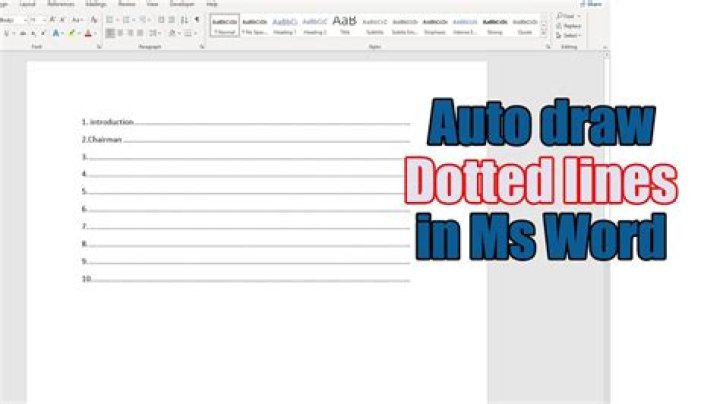Toggle strikethrough formatting
The height and width of the screenshot is (404, 720).
click(23, 34)
